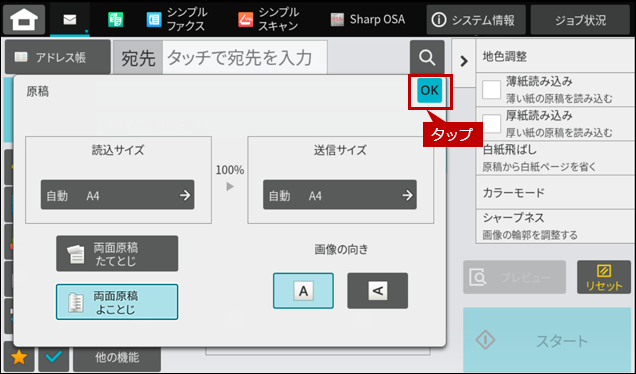
Task: Tap the address search magnifier icon
Action: [427, 57]
